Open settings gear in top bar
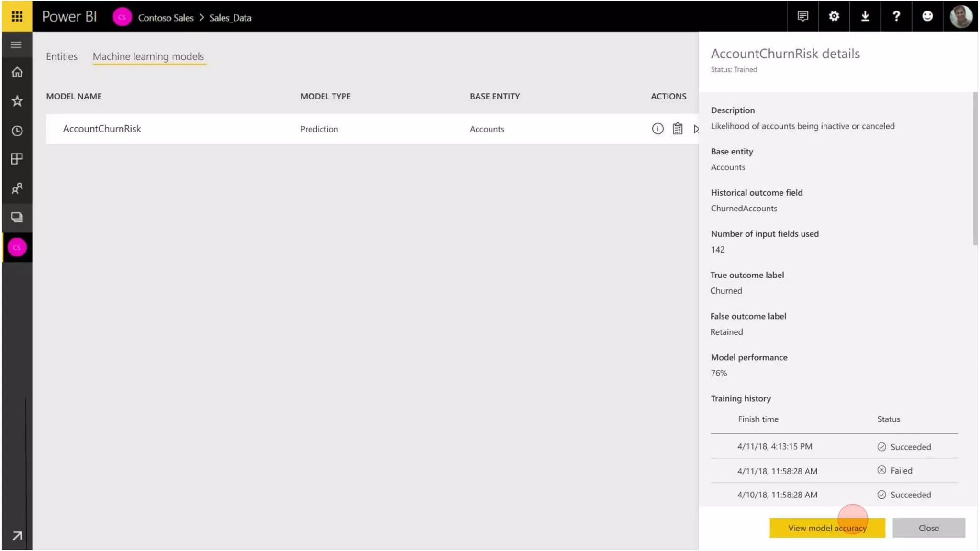980x551 pixels. click(834, 16)
